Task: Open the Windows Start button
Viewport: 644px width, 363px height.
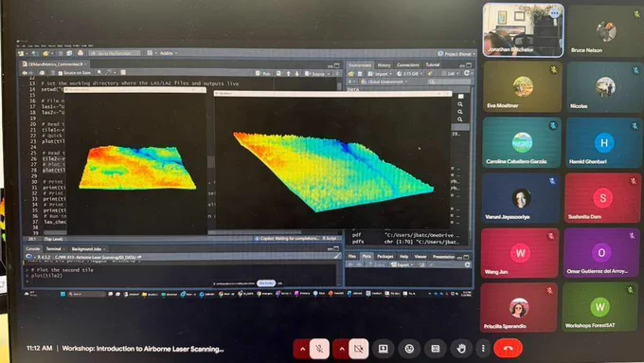Action: click(x=63, y=294)
